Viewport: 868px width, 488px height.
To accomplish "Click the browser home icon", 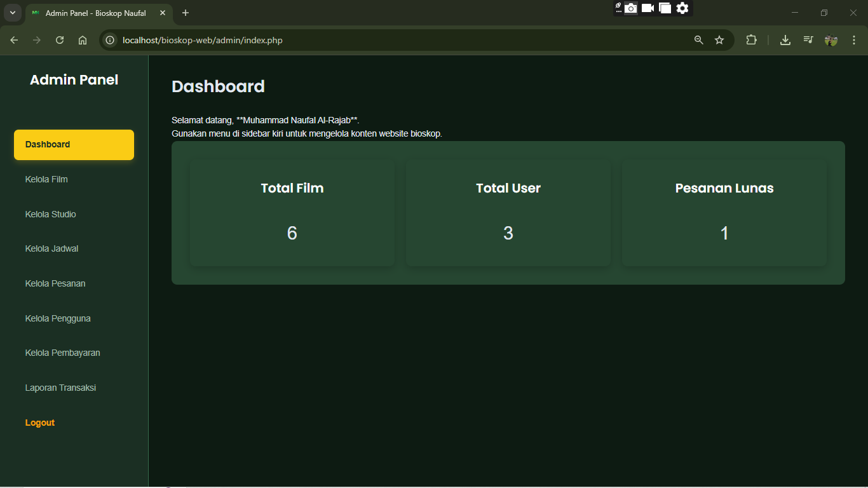I will (83, 40).
